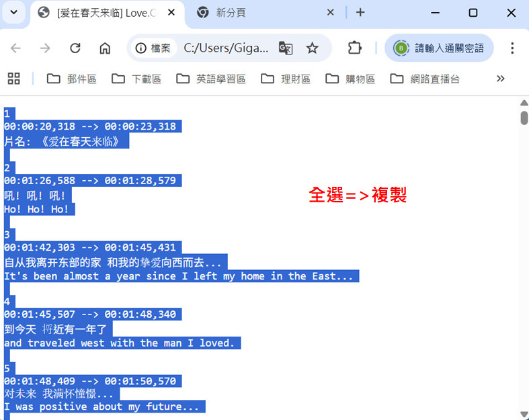Image resolution: width=529 pixels, height=420 pixels.
Task: Click the file path address bar
Action: (x=226, y=48)
